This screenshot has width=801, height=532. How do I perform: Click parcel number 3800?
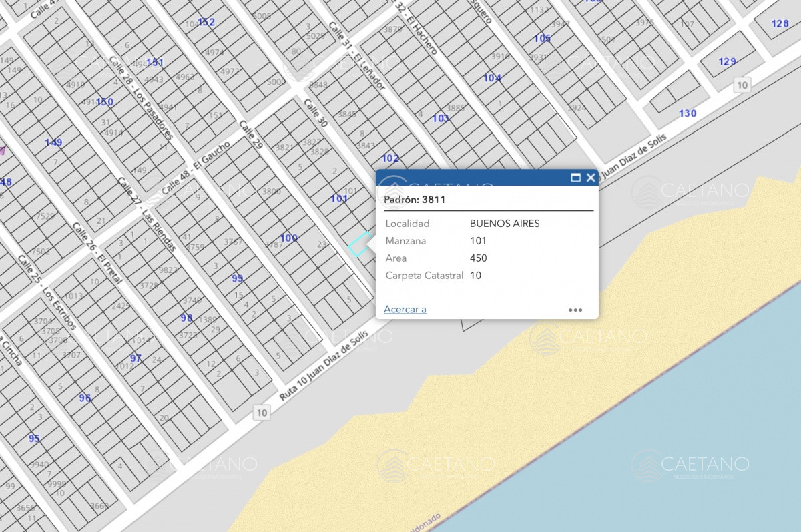tap(272, 191)
